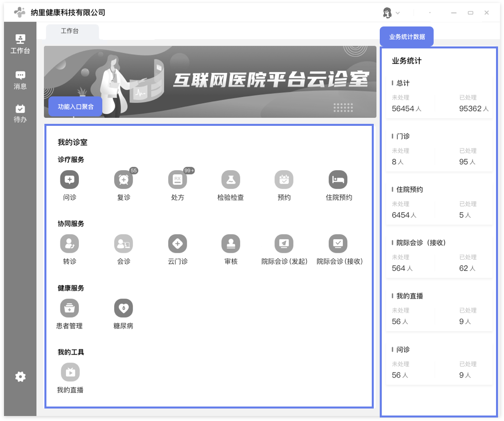This screenshot has height=421, width=504.
Task: Open the 审核 review icon
Action: (x=231, y=244)
